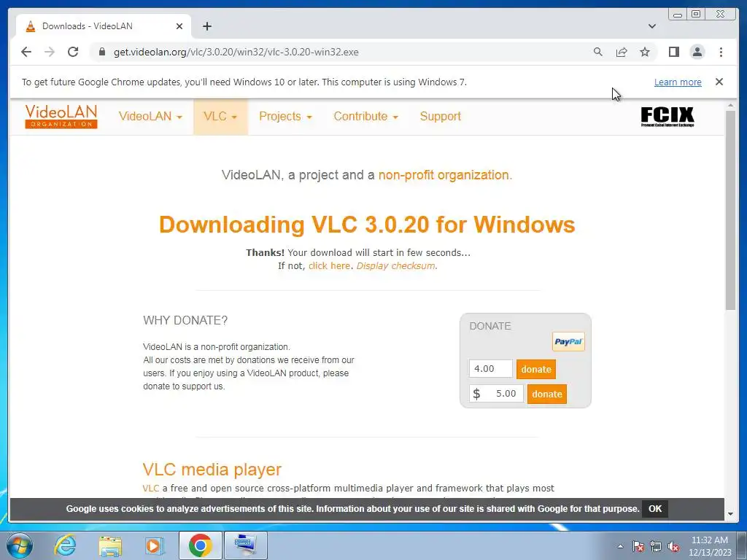Viewport: 747px width, 560px height.
Task: Dismiss the Windows 7 update notice
Action: (x=719, y=82)
